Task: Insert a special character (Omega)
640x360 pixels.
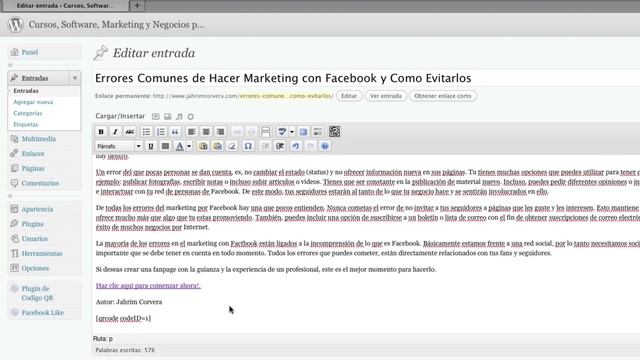Action: point(248,146)
